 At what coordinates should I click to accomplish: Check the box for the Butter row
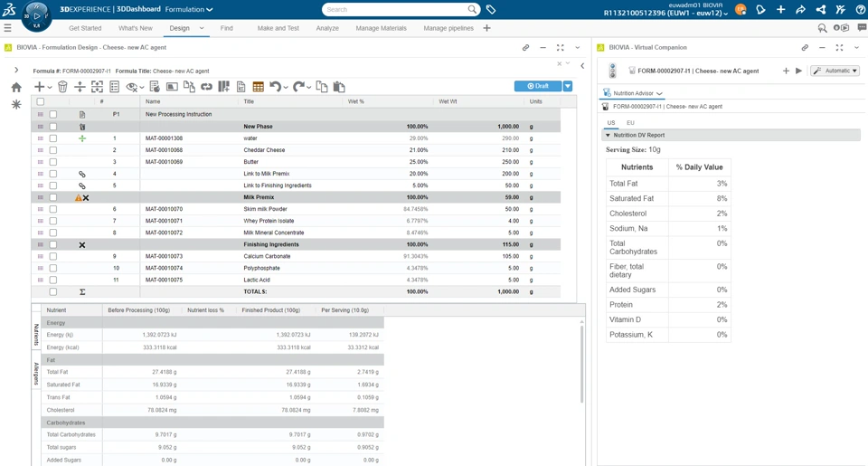pos(53,162)
